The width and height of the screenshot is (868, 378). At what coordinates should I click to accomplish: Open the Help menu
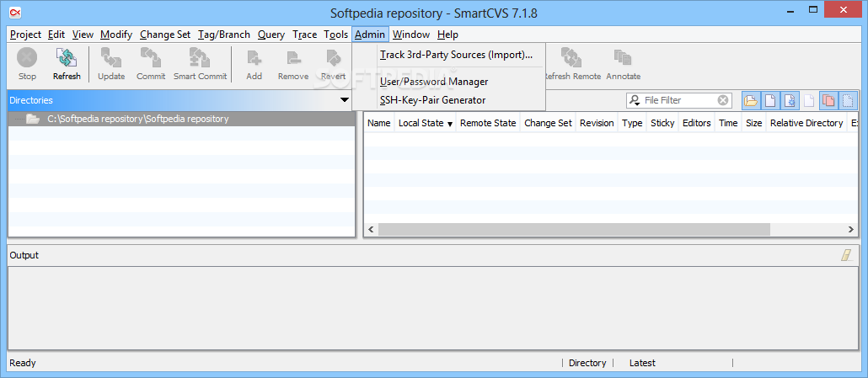pyautogui.click(x=447, y=35)
